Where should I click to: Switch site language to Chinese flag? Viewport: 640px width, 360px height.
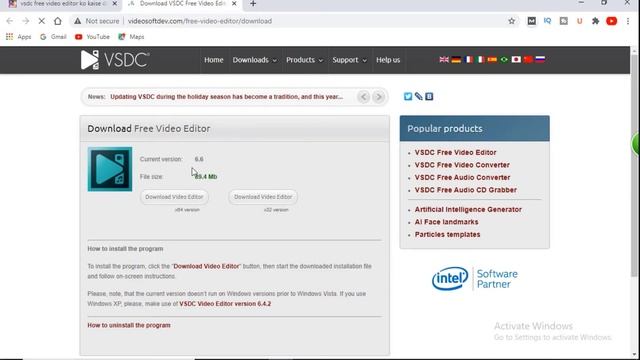point(528,60)
